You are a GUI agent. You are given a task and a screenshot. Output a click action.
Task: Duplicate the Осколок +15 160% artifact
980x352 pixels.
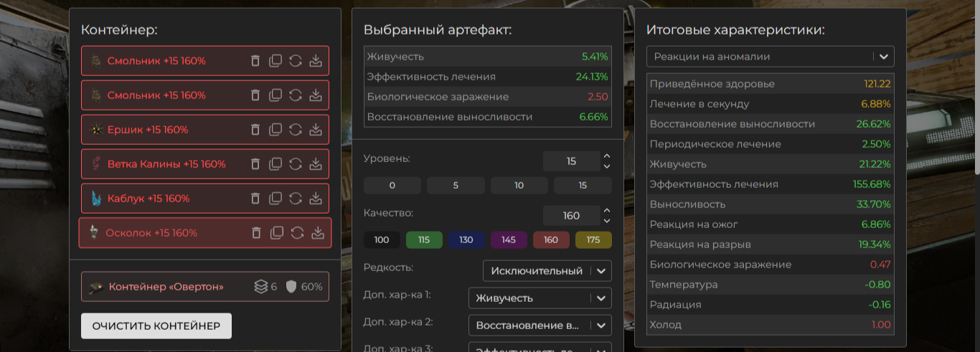click(x=276, y=233)
